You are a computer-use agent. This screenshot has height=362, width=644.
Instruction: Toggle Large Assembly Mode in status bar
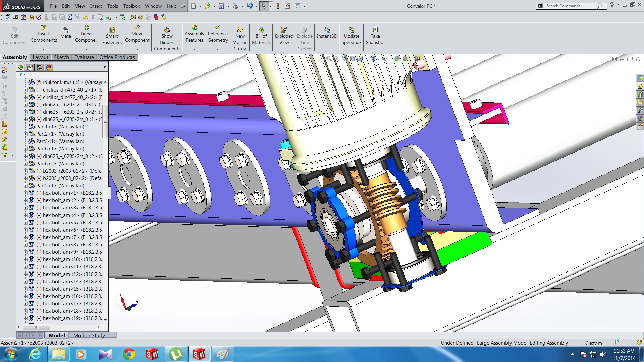(501, 343)
